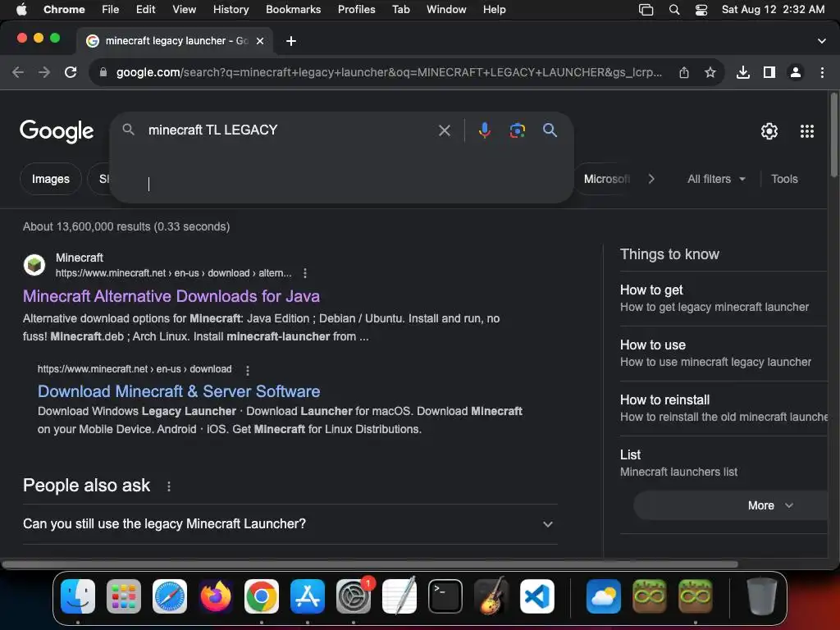Viewport: 840px width, 630px height.
Task: Expand the How to use topic
Action: 724,354
